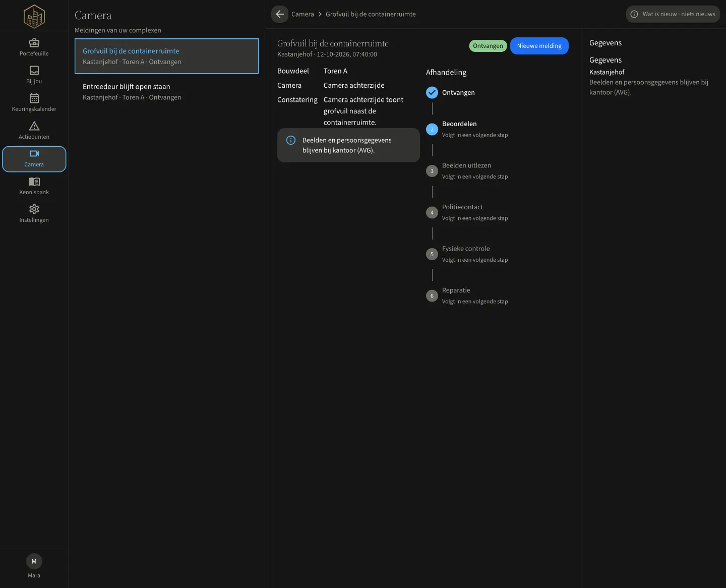Image resolution: width=726 pixels, height=588 pixels.
Task: Select the Camera sidebar item
Action: click(34, 159)
